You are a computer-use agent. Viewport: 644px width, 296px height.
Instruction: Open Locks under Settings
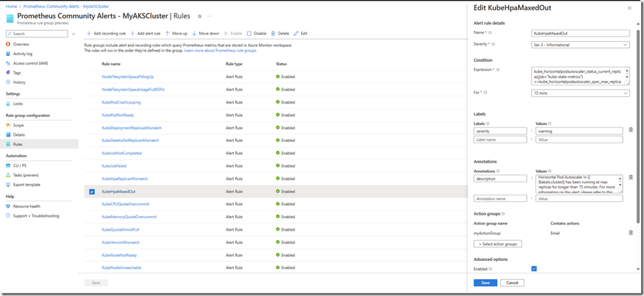coord(18,104)
